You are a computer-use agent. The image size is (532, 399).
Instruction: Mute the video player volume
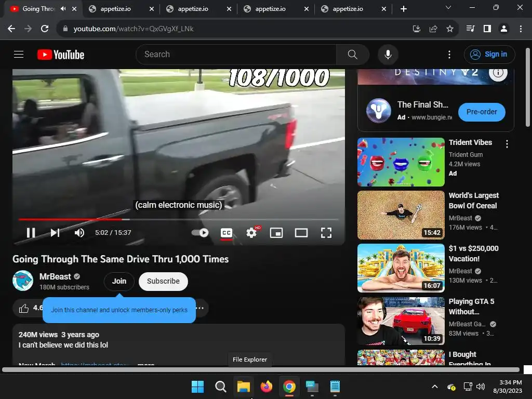pyautogui.click(x=79, y=233)
